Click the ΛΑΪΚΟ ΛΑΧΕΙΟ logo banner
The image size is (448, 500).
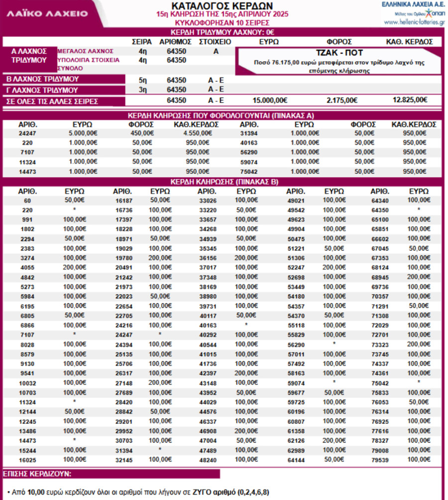47,13
